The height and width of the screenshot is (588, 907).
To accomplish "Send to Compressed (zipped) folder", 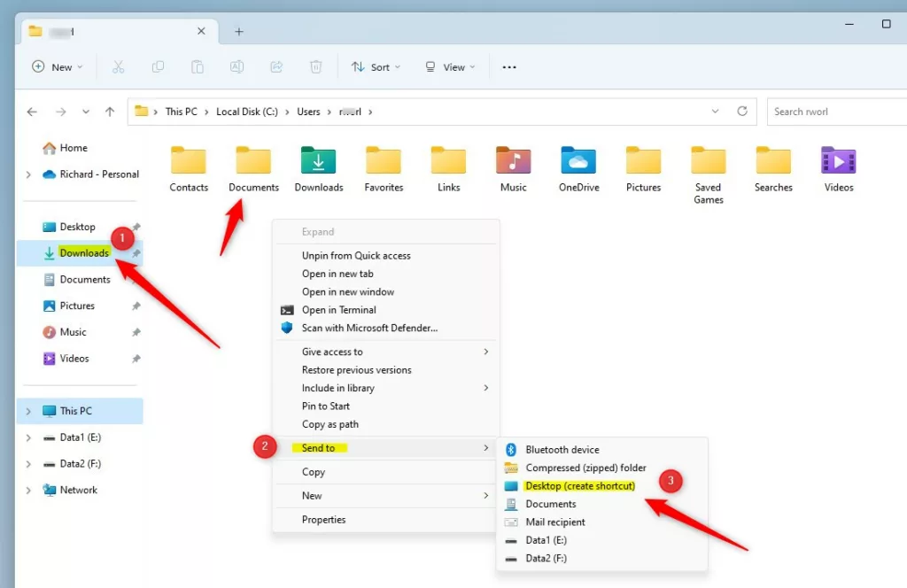I will 601,468.
